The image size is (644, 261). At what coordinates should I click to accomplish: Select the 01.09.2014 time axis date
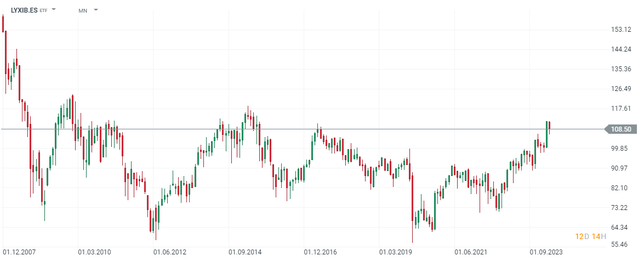[x=245, y=252]
